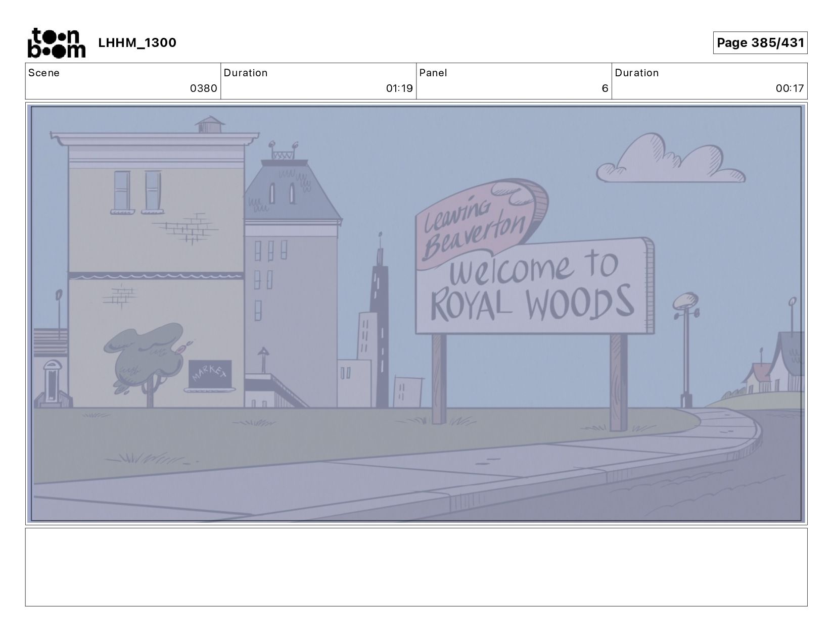Click the cloud in the sky
Screen dimensions: 834x644
coord(671,158)
